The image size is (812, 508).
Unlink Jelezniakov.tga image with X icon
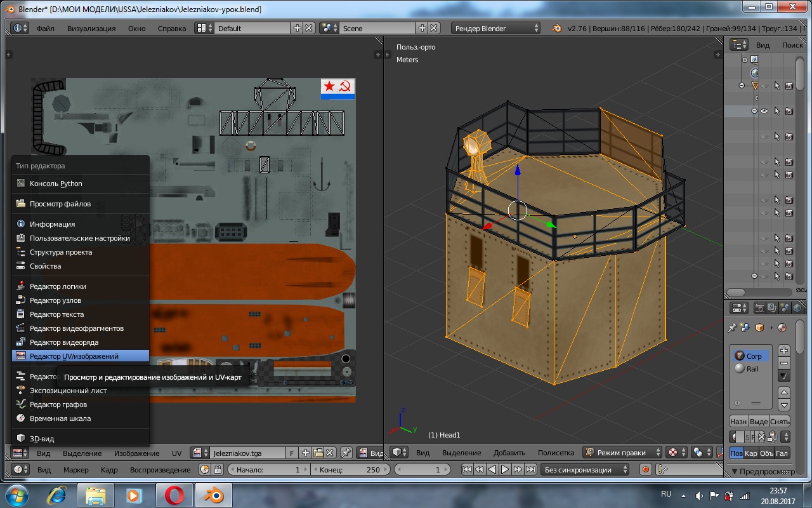pyautogui.click(x=330, y=453)
